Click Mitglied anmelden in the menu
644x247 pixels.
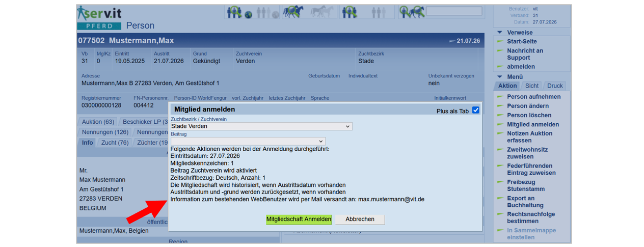click(533, 124)
